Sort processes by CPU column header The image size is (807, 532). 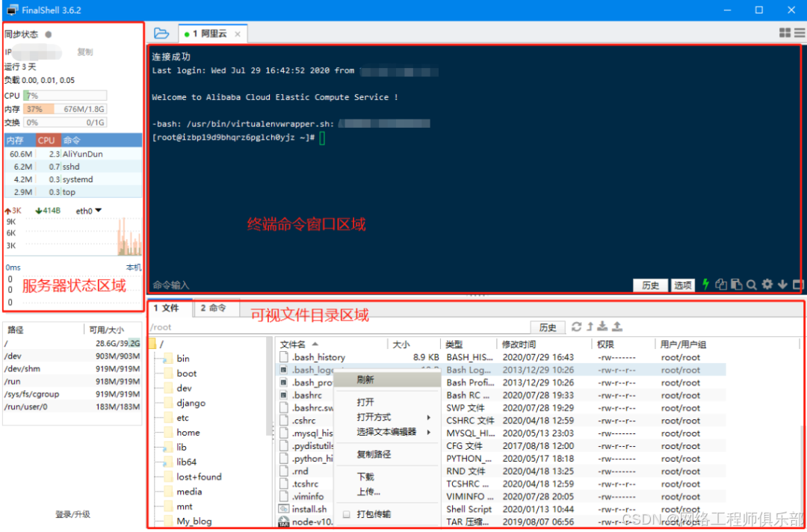(x=49, y=140)
